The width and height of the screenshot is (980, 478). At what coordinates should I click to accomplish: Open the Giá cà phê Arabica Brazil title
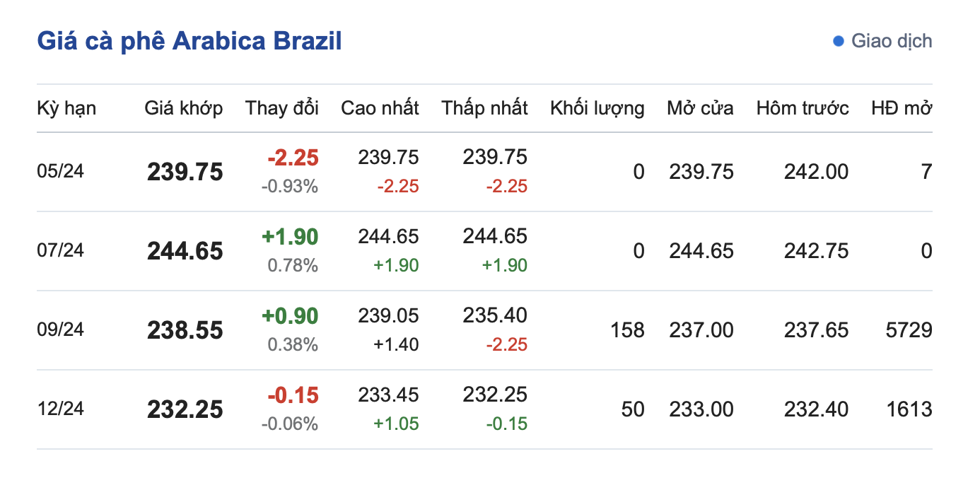coord(189,41)
